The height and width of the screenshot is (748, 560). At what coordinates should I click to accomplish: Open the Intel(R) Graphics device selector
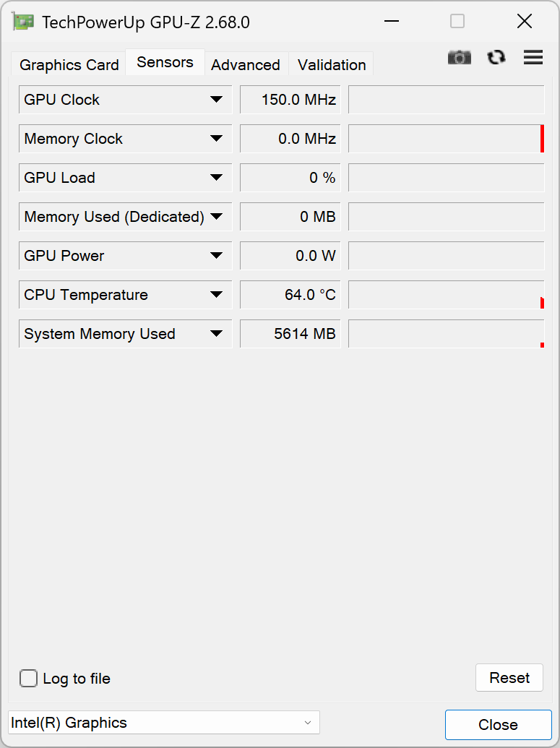(163, 723)
